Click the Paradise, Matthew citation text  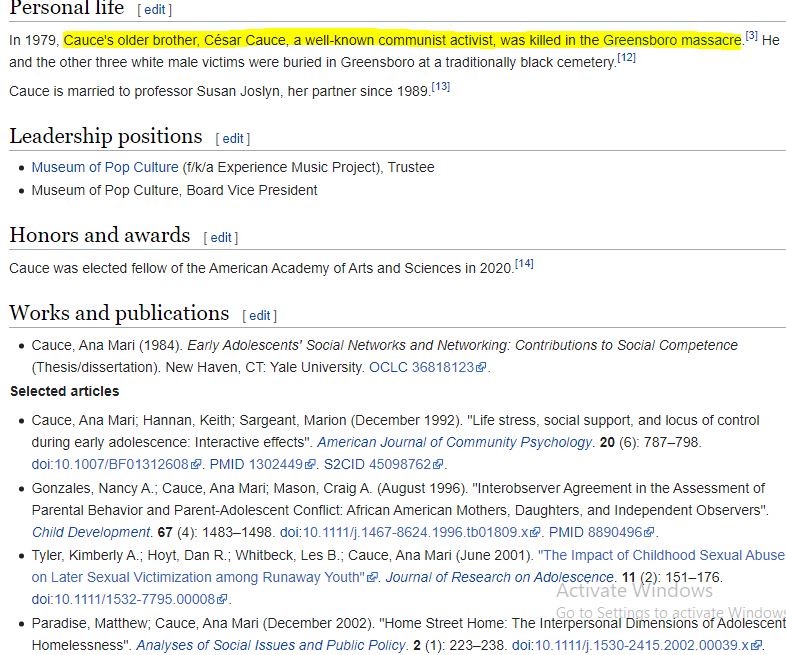[408, 634]
